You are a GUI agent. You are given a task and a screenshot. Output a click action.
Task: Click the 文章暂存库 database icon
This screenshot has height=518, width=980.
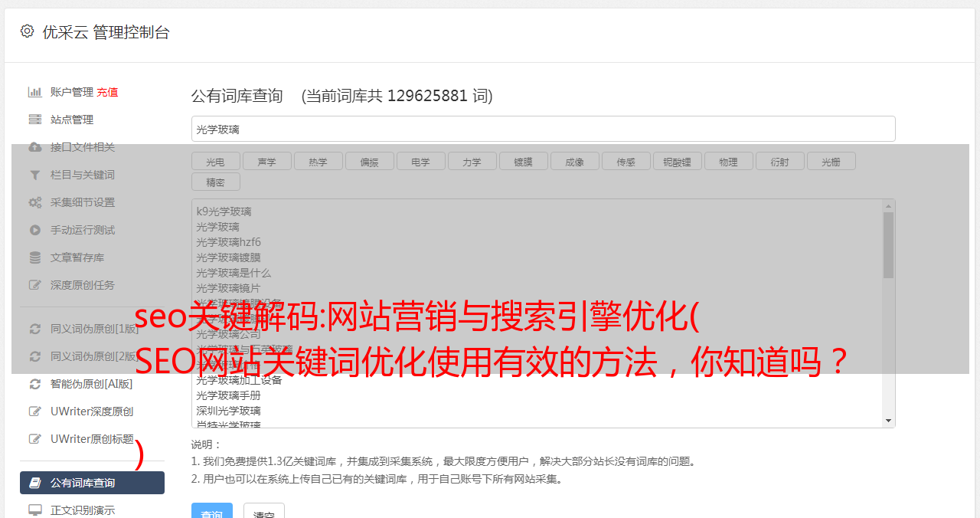click(x=35, y=257)
